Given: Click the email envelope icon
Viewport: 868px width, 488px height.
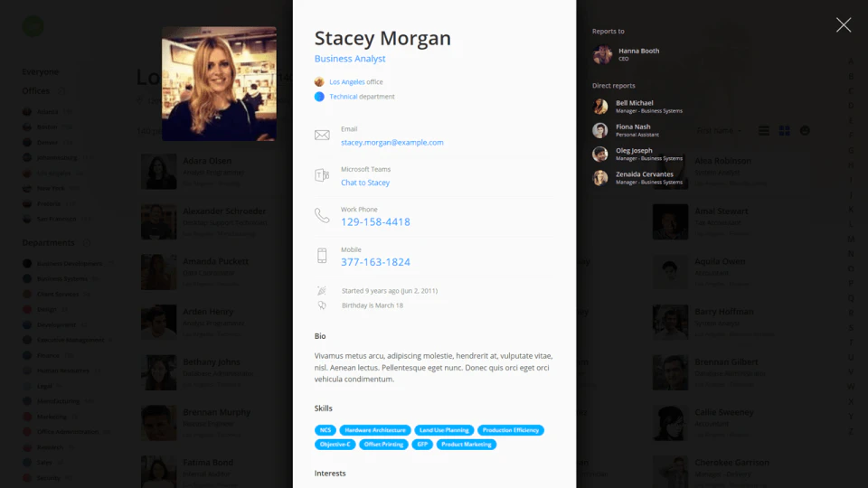Looking at the screenshot, I should (322, 135).
